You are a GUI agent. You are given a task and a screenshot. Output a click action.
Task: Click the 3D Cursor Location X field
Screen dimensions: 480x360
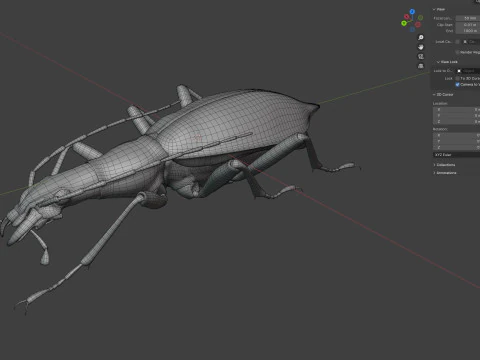pyautogui.click(x=456, y=110)
